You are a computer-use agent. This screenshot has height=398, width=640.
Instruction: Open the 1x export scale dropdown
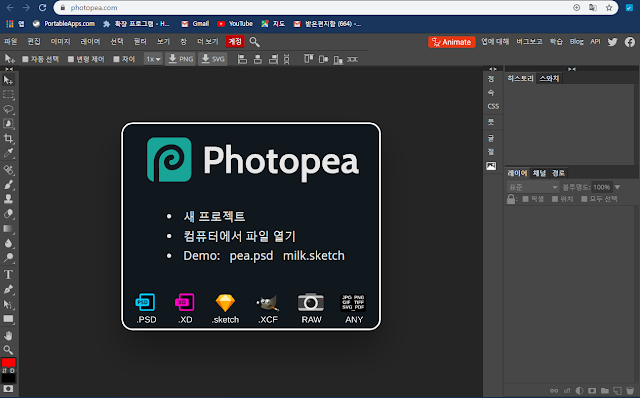tap(153, 59)
